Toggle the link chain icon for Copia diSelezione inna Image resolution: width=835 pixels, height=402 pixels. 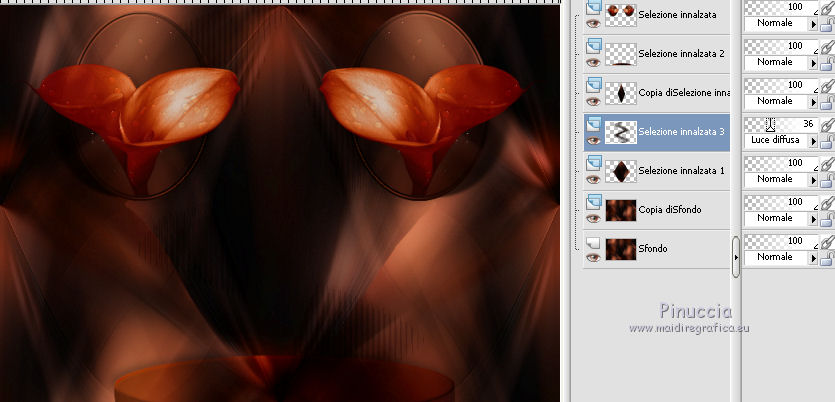827,87
